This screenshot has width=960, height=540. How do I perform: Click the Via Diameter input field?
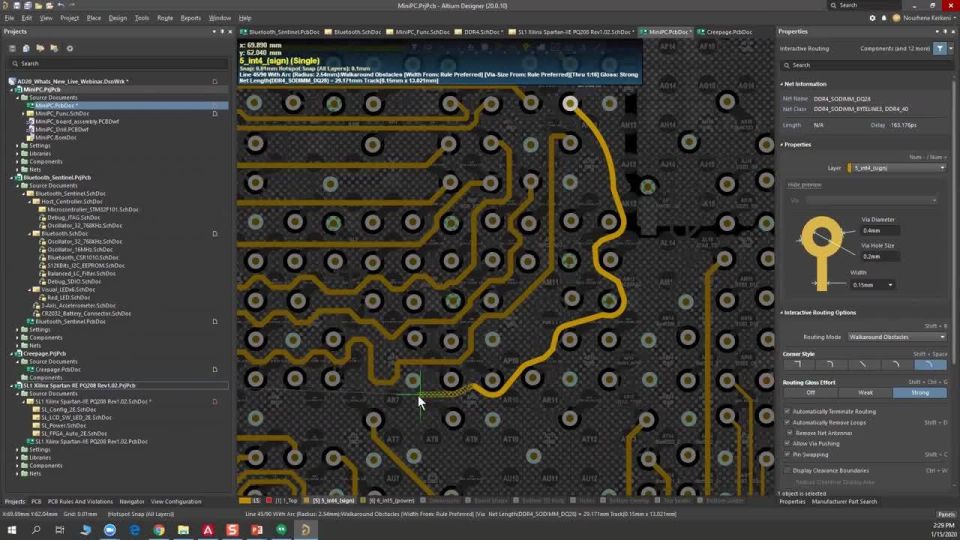880,230
